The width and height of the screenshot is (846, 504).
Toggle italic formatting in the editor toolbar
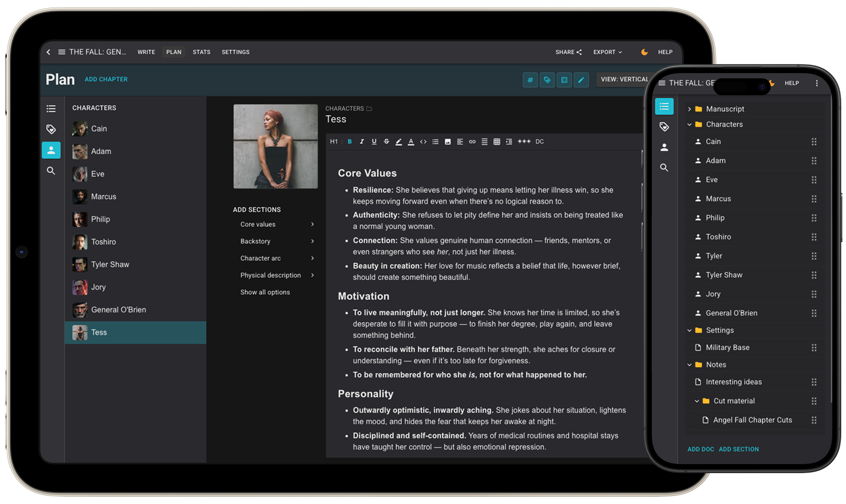[362, 141]
